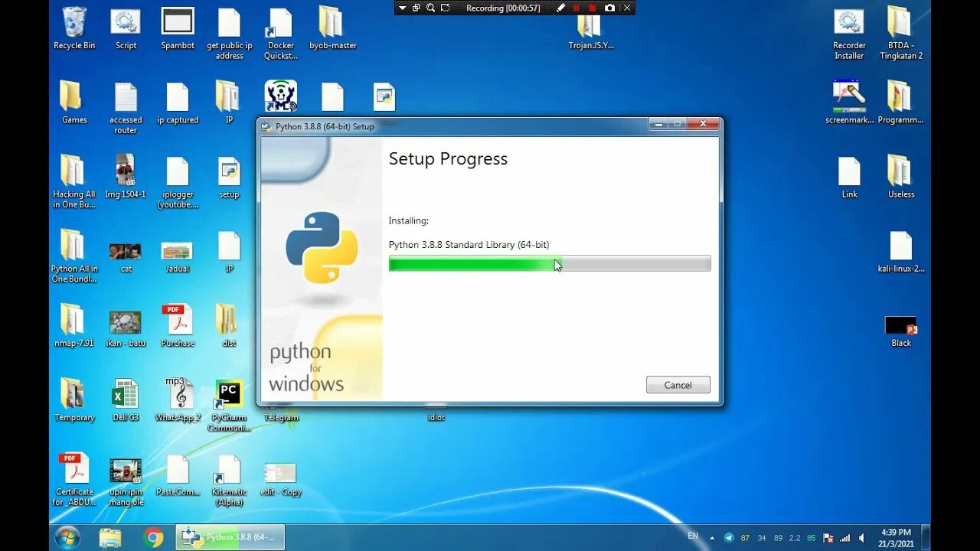Open Telegram tray icon

click(728, 538)
